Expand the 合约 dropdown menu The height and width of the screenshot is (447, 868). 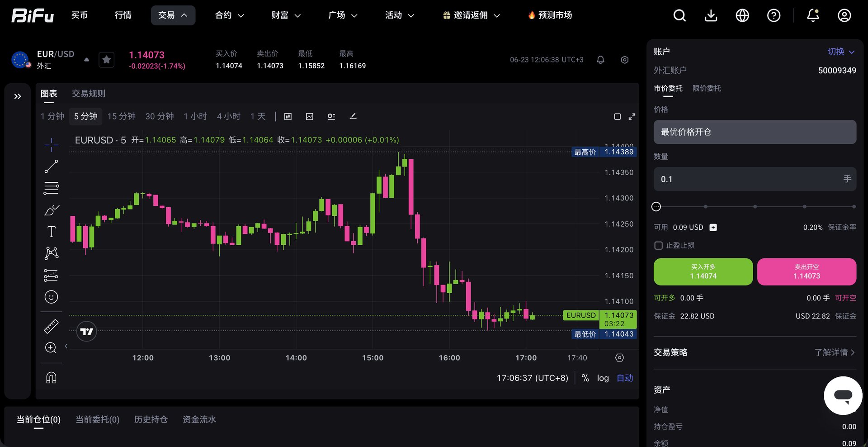229,15
